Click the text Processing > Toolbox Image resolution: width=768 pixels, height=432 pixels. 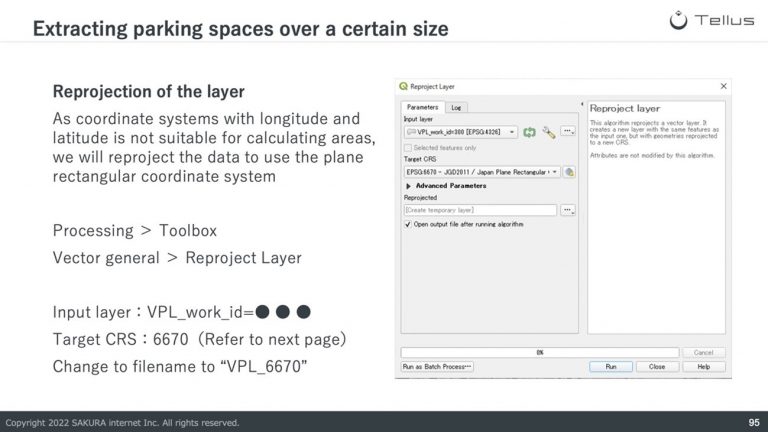(x=135, y=231)
